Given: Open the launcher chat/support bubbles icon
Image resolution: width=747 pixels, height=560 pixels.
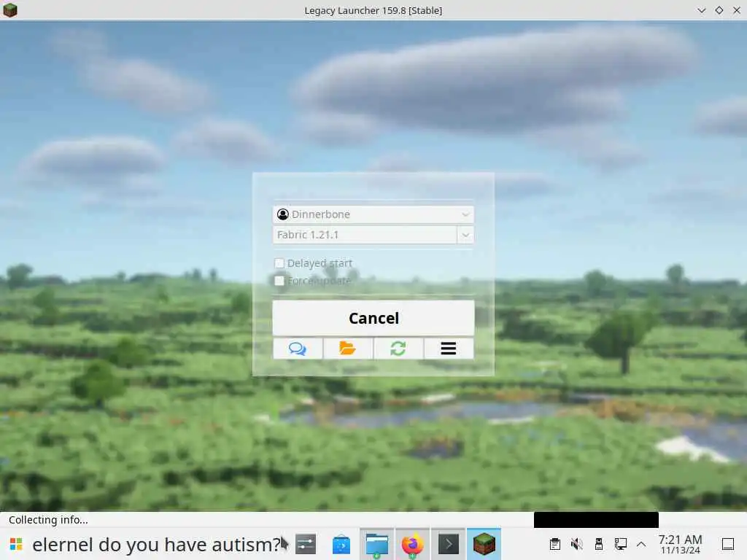Looking at the screenshot, I should pos(298,349).
